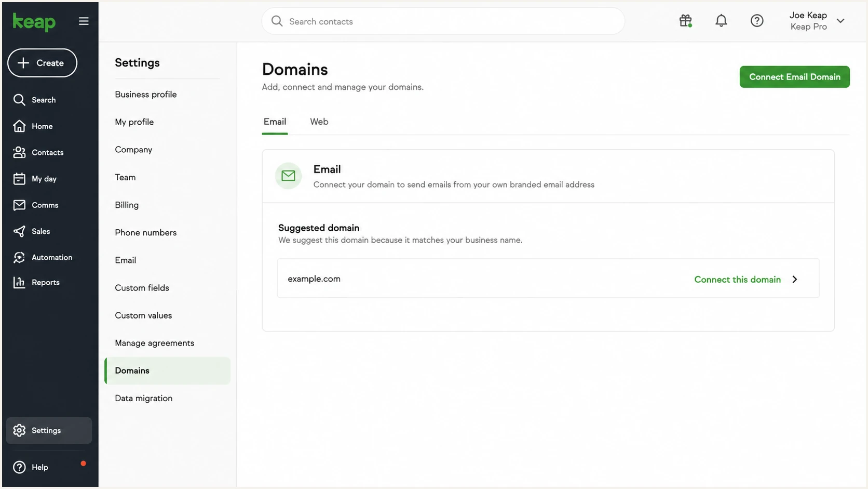Image resolution: width=868 pixels, height=489 pixels.
Task: Select Domains in settings list
Action: (x=167, y=371)
